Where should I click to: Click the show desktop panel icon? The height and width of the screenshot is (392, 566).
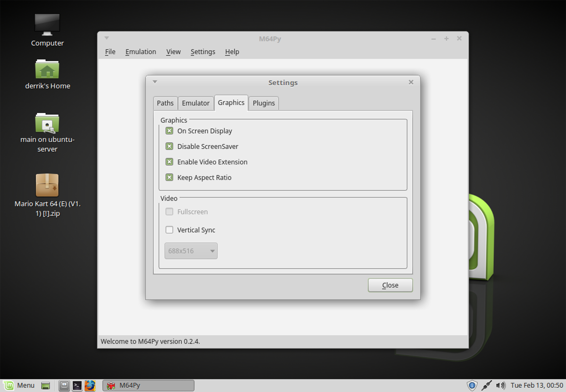(x=45, y=386)
